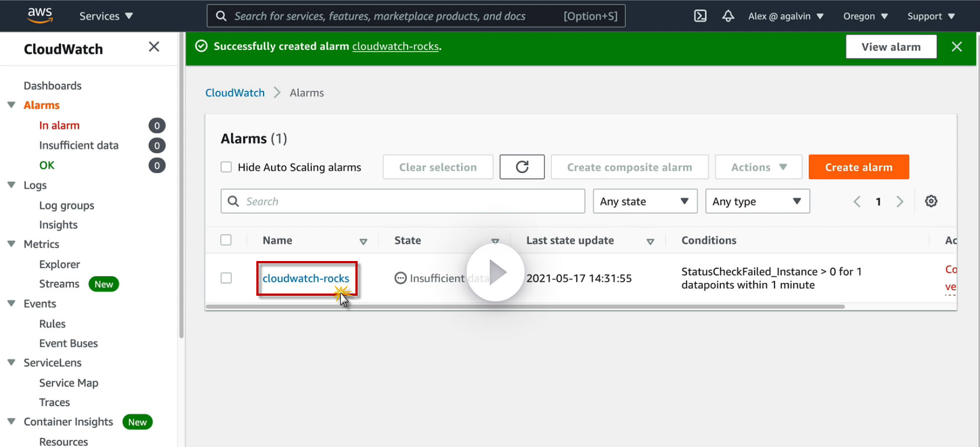This screenshot has height=447, width=980.
Task: Select all alarms header checkbox
Action: point(226,240)
